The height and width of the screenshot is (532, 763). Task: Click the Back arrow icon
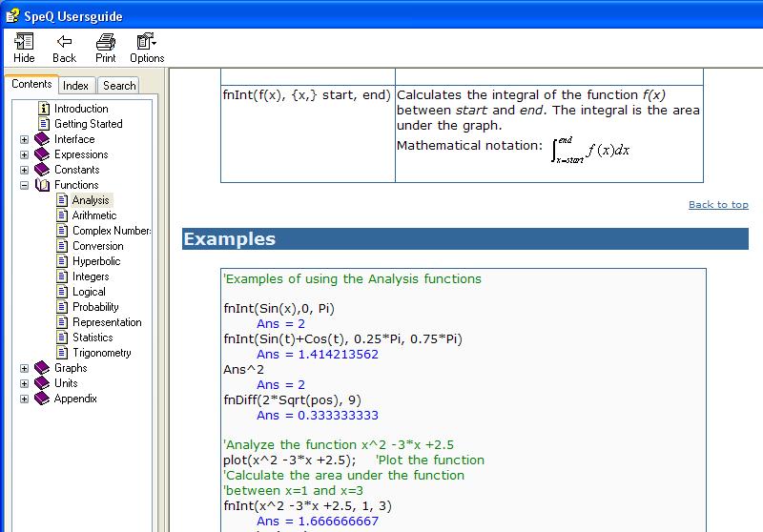[x=64, y=42]
